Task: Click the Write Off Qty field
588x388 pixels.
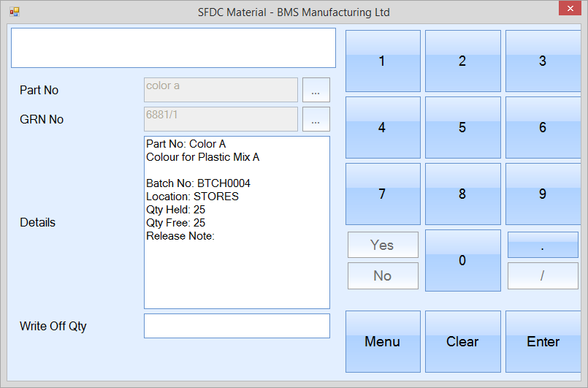Action: 237,326
